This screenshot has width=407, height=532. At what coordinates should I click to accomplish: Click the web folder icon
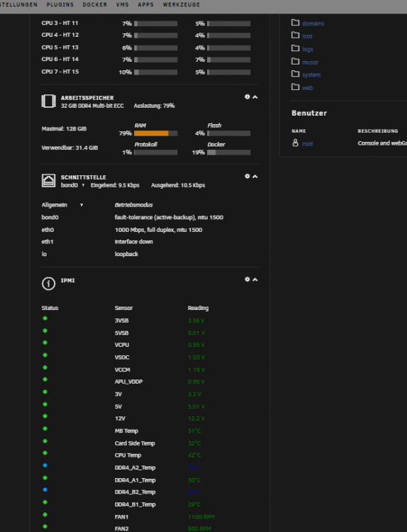(x=296, y=87)
